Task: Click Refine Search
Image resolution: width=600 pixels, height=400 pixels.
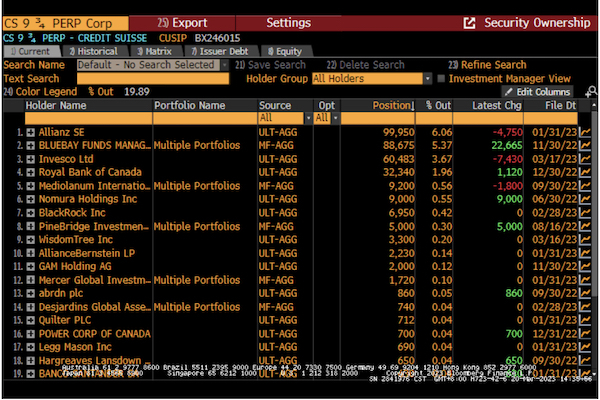Action: [488, 65]
